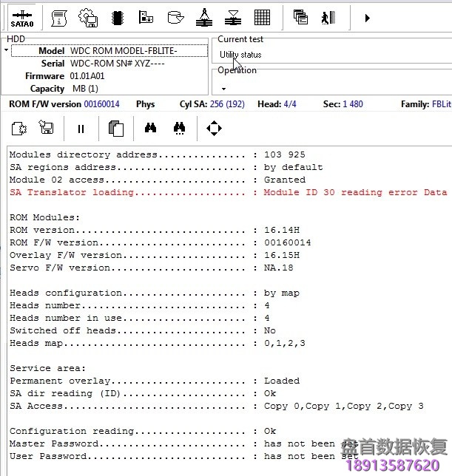Click the Sec value 1 480
The image size is (452, 476).
click(353, 104)
